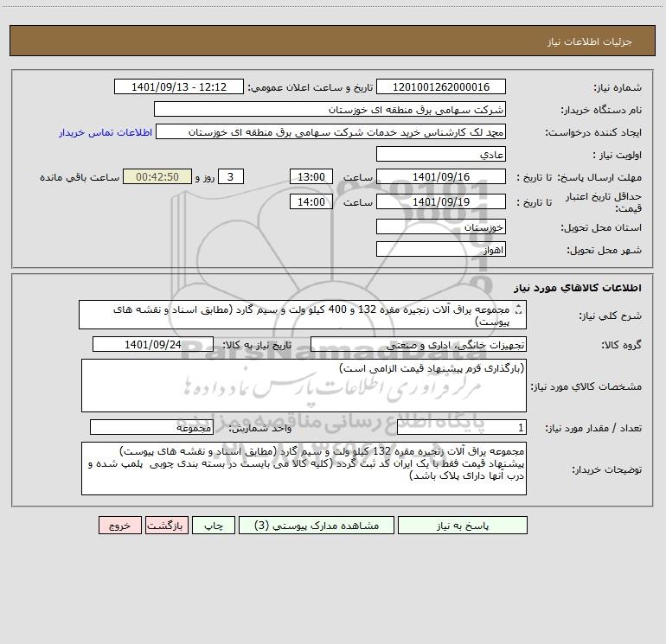Image resolution: width=666 pixels, height=644 pixels.
Task: Click the countdown timer 00:42:50
Action: click(157, 176)
